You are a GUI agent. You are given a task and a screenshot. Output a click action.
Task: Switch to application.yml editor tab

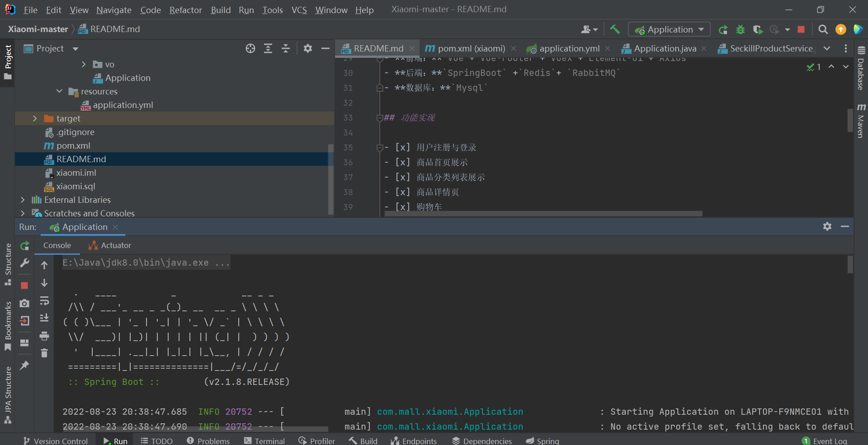click(x=569, y=48)
